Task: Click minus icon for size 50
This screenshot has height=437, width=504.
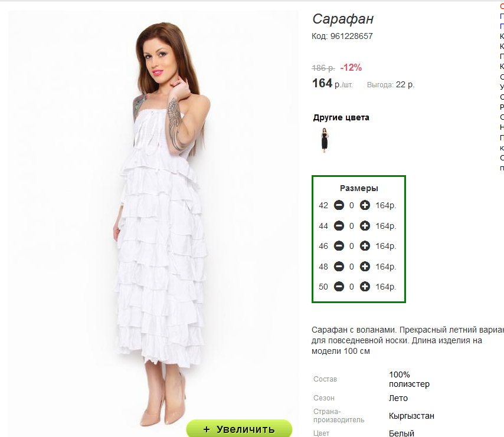Action: pyautogui.click(x=339, y=287)
